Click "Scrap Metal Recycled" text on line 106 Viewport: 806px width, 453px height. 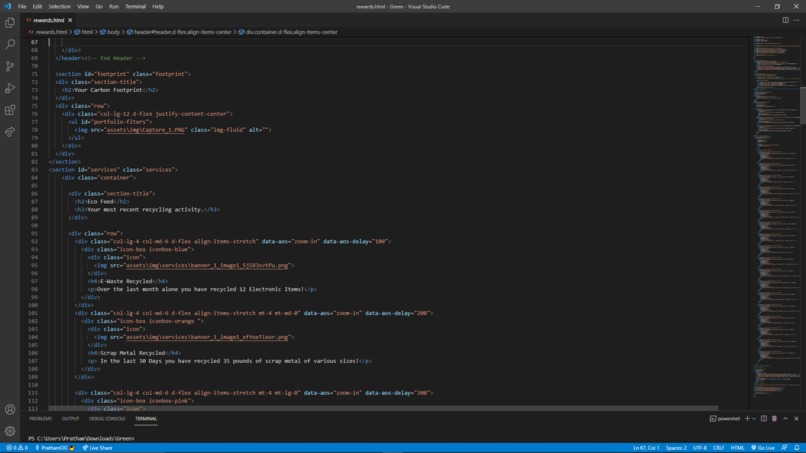pos(133,353)
